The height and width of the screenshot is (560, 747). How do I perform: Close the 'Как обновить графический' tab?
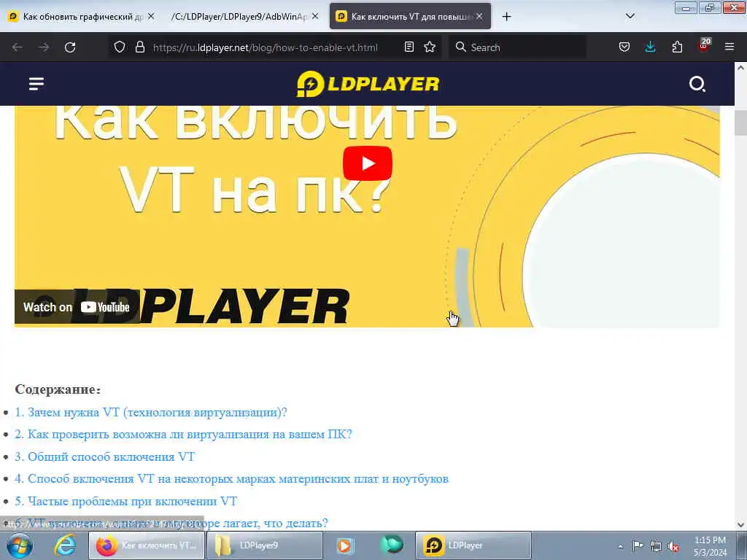tap(150, 17)
